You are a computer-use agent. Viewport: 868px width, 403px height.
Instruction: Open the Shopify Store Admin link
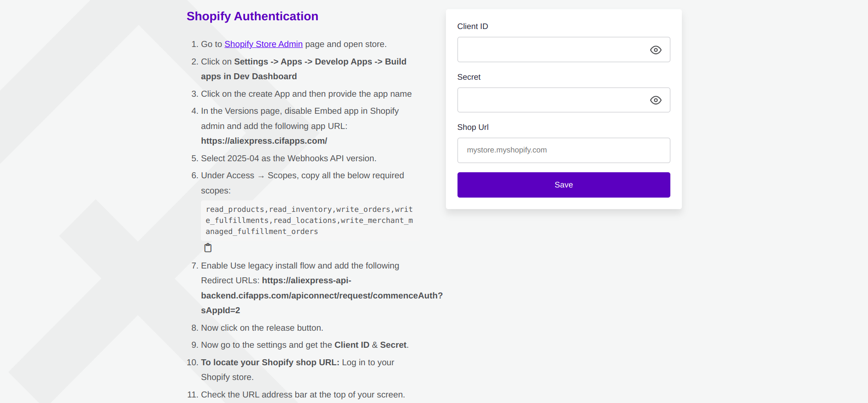click(x=263, y=44)
